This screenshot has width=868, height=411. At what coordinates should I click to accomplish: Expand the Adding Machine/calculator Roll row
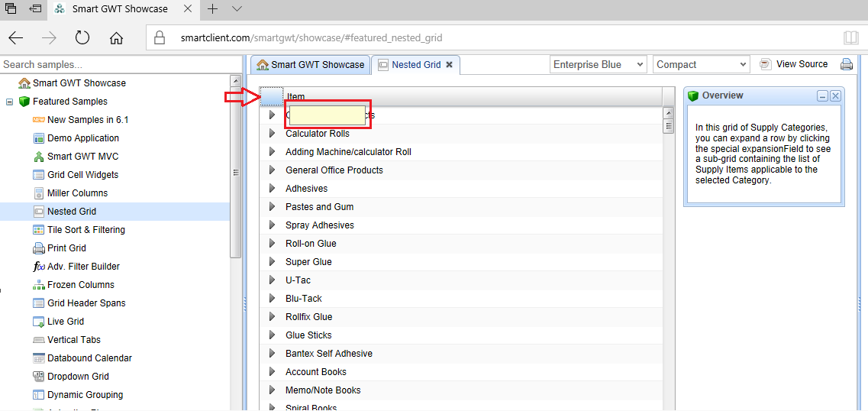272,152
